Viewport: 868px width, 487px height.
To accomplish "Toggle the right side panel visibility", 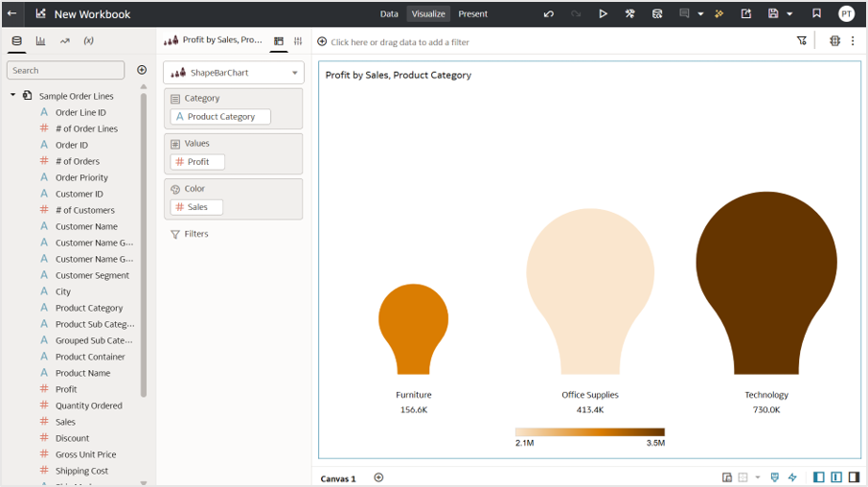I will [x=854, y=477].
